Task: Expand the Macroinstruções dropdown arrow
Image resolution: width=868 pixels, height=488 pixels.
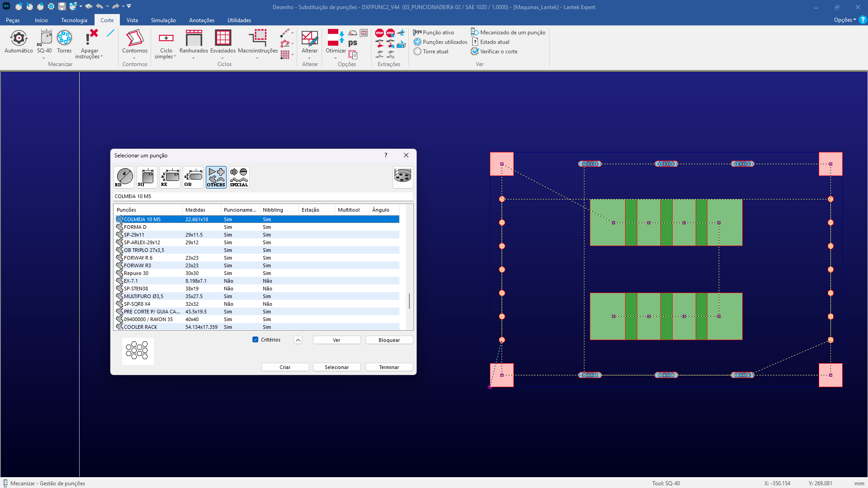Action: click(257, 58)
